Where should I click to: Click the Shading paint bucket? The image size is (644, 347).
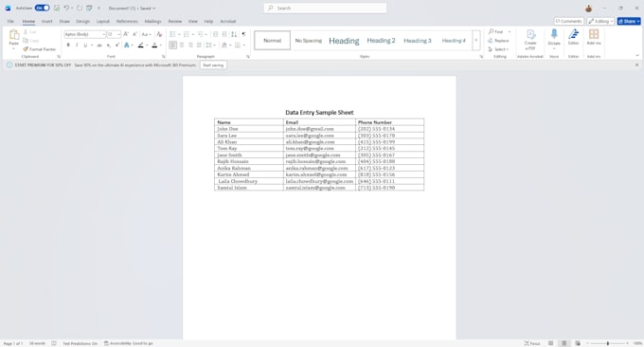click(224, 45)
